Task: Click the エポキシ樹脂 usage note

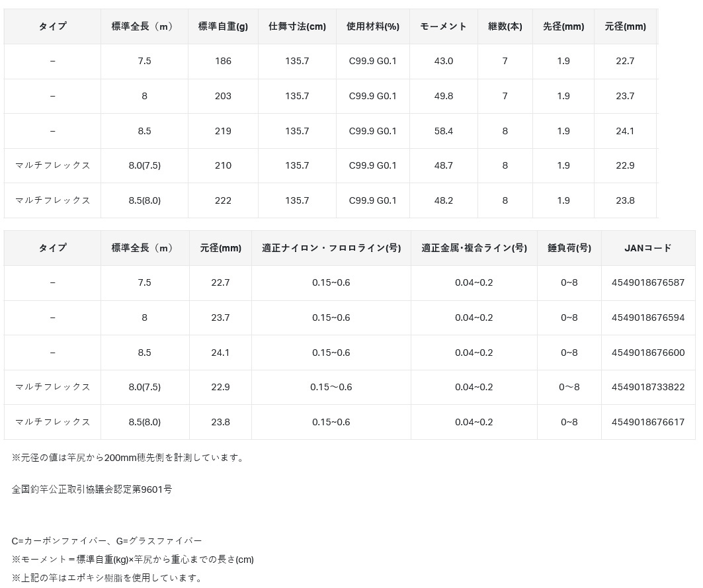Action: click(x=107, y=578)
